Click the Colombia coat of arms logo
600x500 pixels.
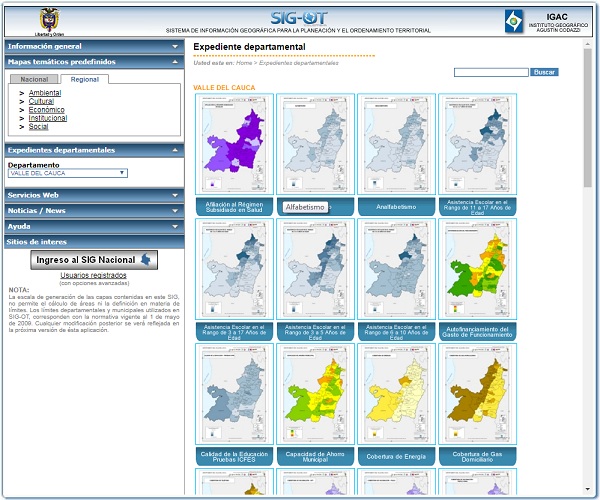[x=49, y=19]
